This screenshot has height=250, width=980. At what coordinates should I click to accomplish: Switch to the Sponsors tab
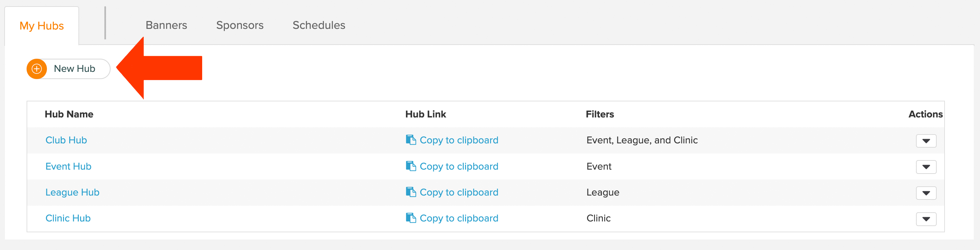[240, 25]
